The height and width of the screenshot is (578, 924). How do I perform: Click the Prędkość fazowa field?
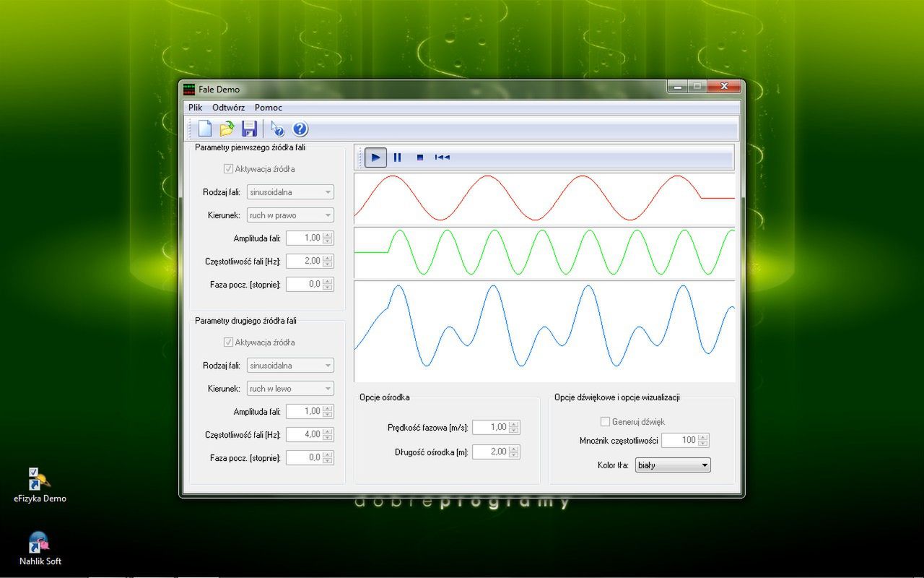[x=490, y=427]
